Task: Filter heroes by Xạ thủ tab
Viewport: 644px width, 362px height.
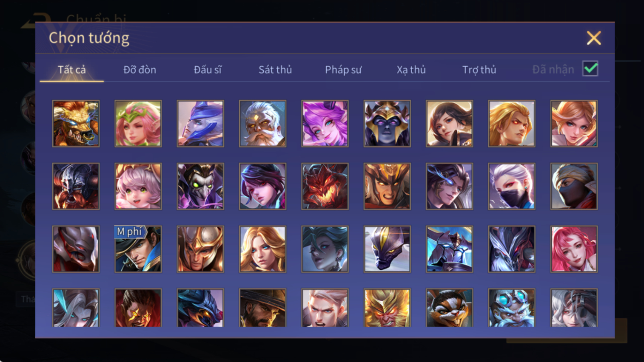Action: 411,70
